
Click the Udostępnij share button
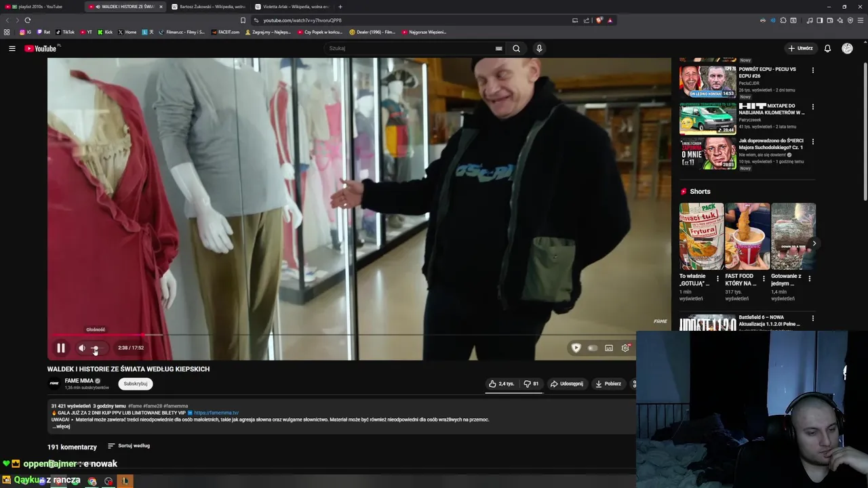pos(567,384)
